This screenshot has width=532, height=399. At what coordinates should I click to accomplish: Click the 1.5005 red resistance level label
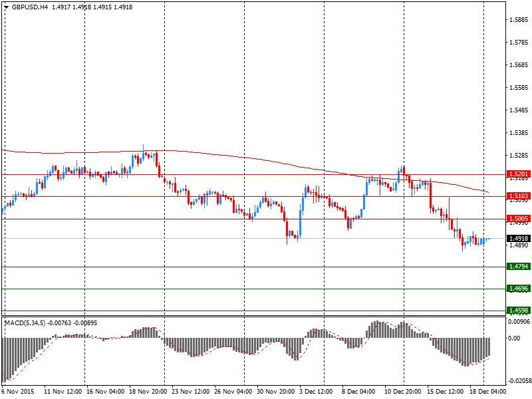[x=519, y=219]
